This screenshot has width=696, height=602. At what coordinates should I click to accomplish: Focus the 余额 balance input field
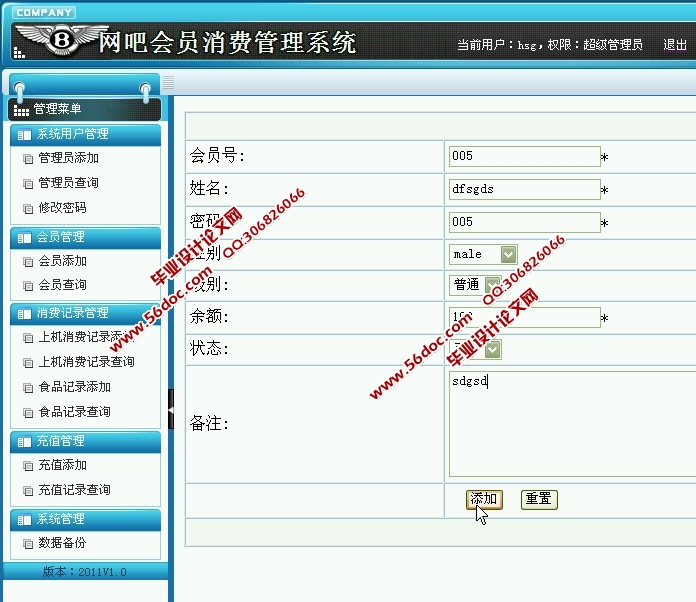(525, 317)
